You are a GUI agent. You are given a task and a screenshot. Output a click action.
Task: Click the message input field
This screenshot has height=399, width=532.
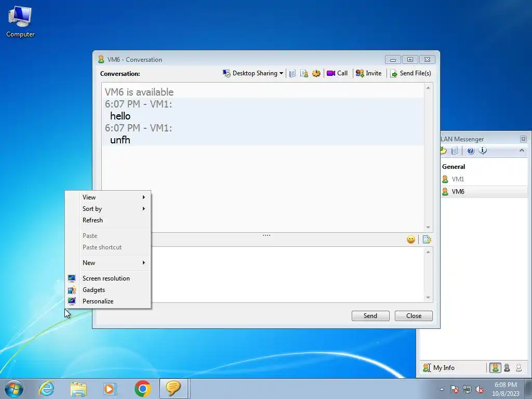point(287,274)
